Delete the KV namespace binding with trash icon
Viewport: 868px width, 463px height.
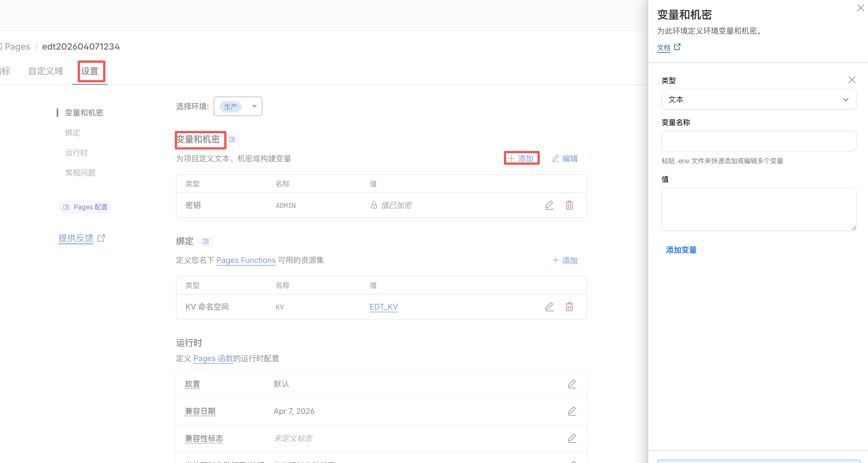point(569,307)
